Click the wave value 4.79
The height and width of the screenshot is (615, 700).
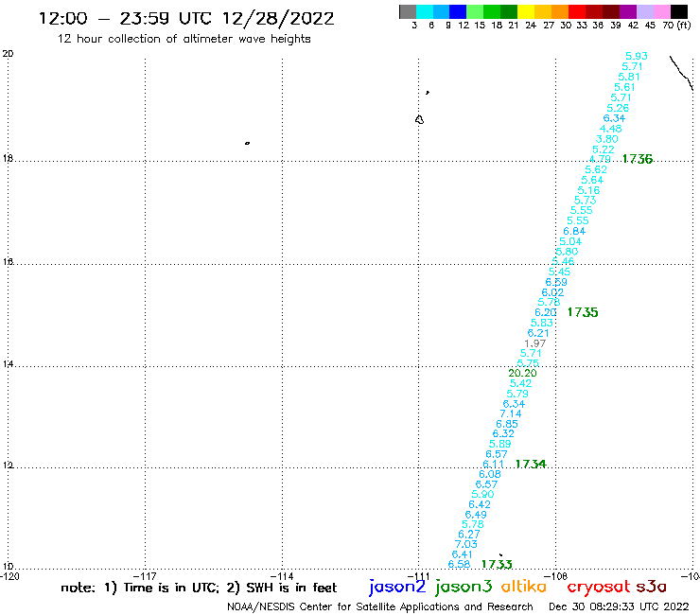point(600,159)
